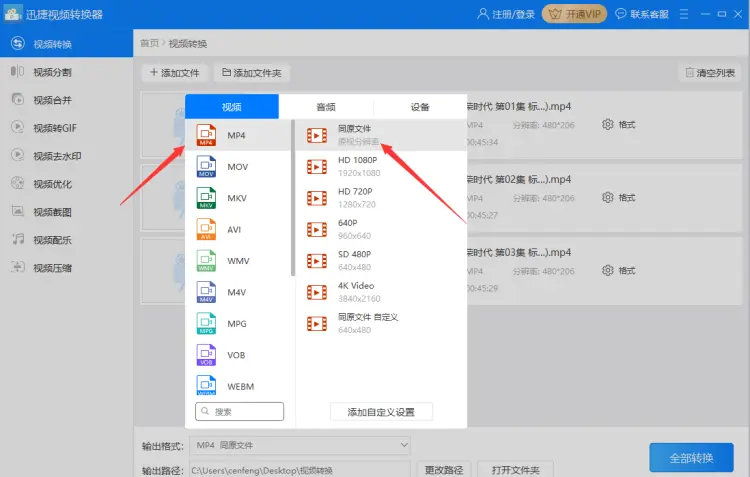The height and width of the screenshot is (477, 750).
Task: Contact 联系客服 support
Action: click(x=642, y=14)
